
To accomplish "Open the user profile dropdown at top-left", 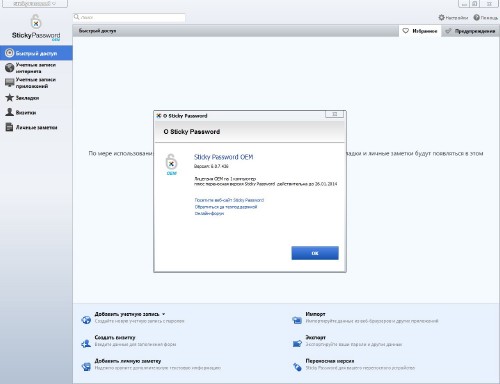I will click(35, 4).
